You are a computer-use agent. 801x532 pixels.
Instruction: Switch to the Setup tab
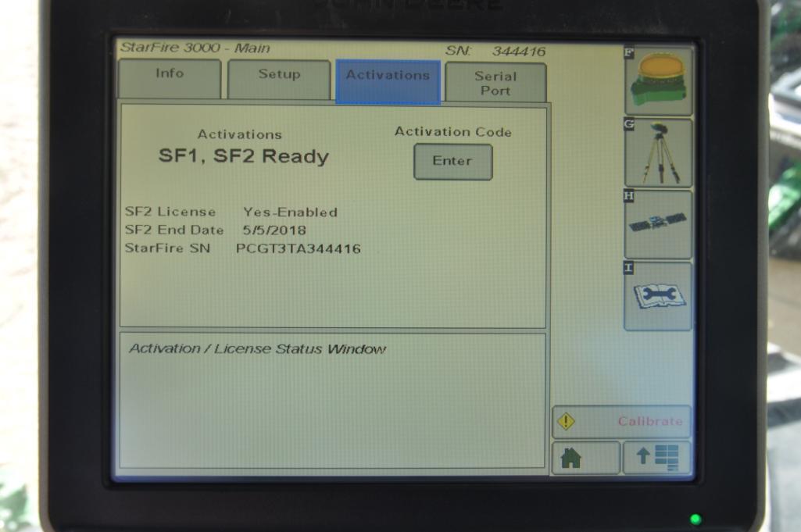(279, 80)
